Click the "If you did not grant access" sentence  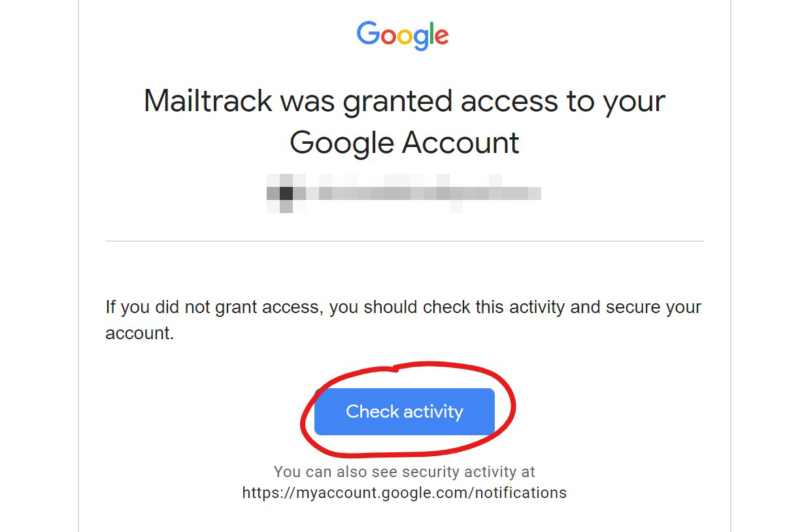tap(214, 307)
